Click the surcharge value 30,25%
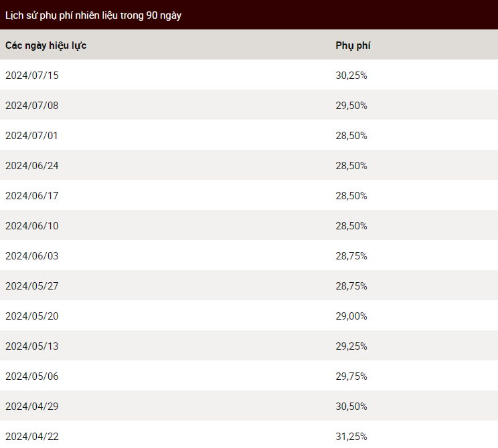Viewport: 498px width, 448px height. click(351, 76)
